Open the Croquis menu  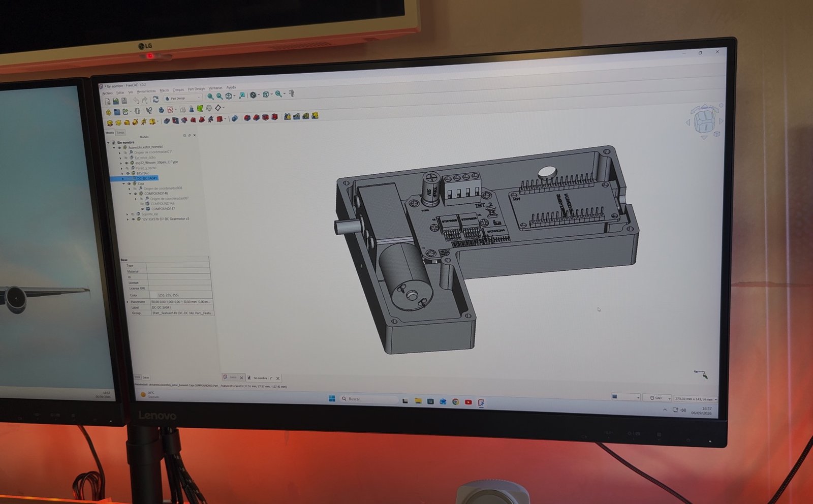point(178,90)
